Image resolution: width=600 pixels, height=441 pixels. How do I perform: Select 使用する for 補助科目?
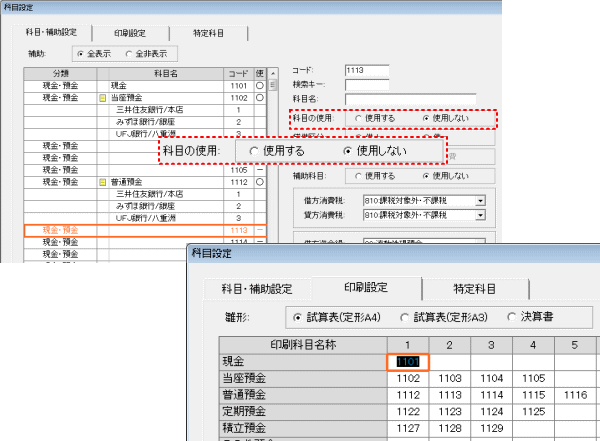tap(358, 176)
